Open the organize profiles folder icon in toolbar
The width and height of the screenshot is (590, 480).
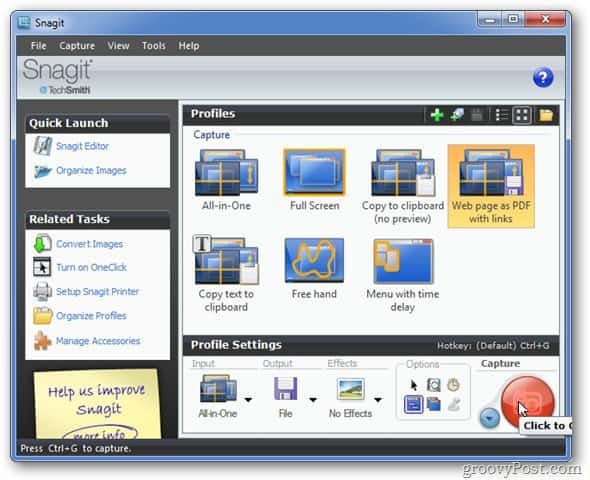tap(546, 115)
